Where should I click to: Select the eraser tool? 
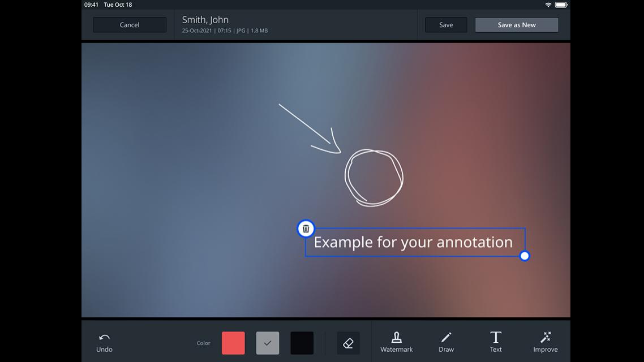tap(348, 343)
